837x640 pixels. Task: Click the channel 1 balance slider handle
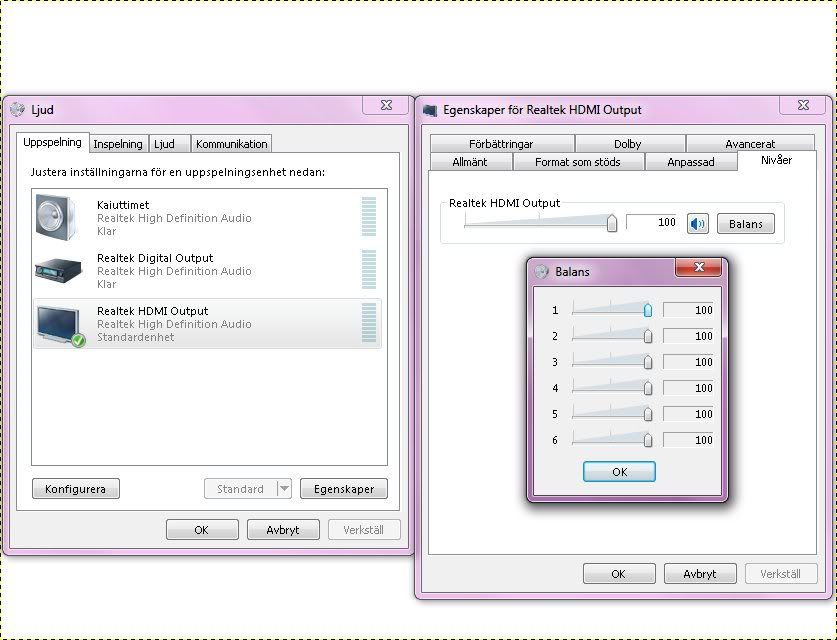click(648, 310)
